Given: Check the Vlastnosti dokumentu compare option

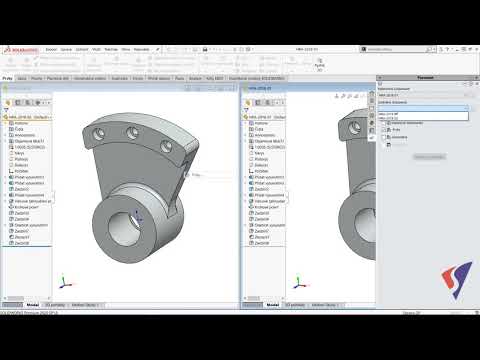Looking at the screenshot, I should point(384,123).
